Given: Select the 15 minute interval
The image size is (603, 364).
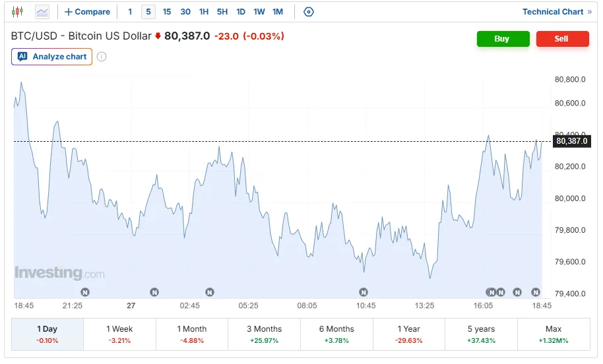Looking at the screenshot, I should 166,12.
